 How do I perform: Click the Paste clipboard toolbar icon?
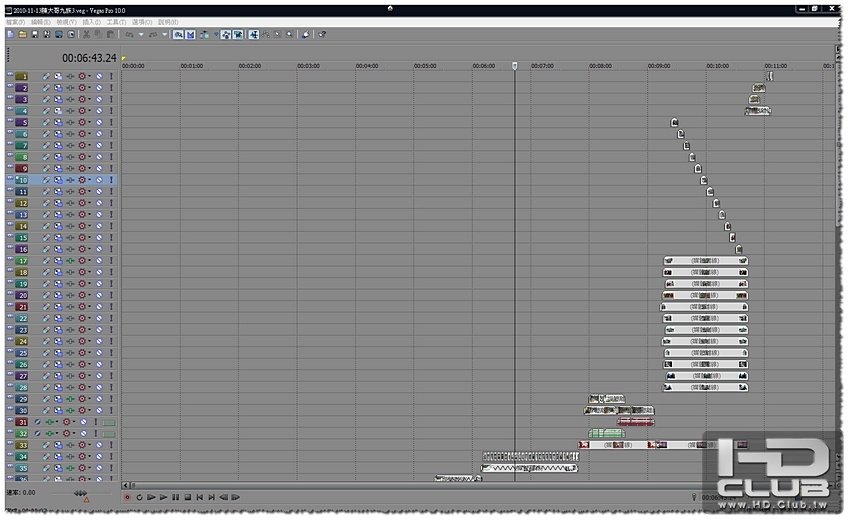(x=110, y=34)
